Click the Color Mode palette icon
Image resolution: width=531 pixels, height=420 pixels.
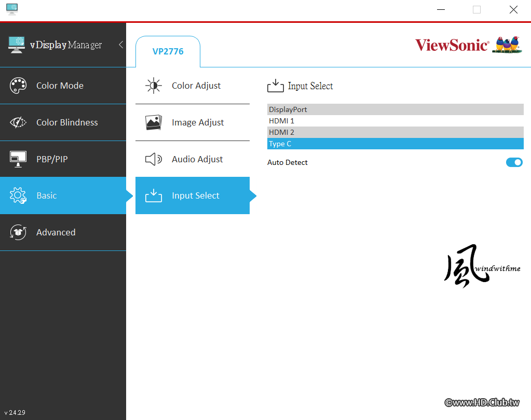point(18,86)
